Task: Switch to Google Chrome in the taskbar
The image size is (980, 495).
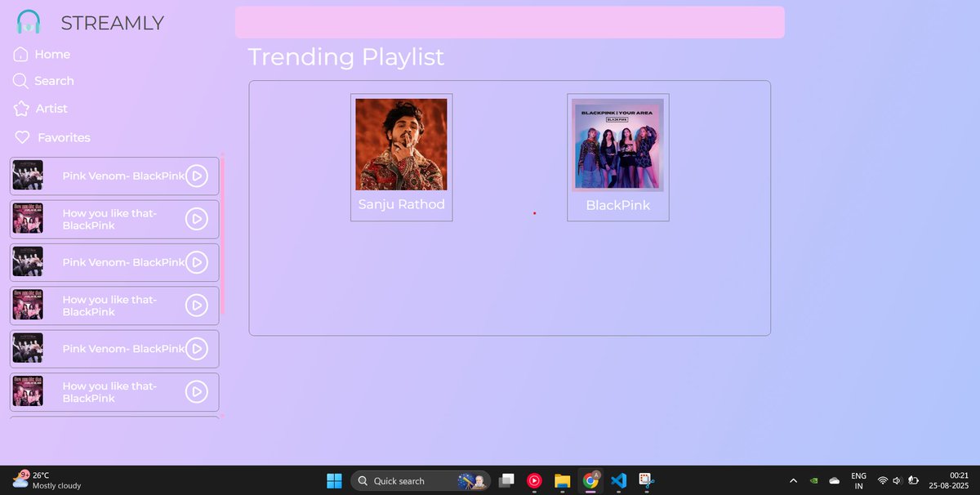Action: [590, 480]
